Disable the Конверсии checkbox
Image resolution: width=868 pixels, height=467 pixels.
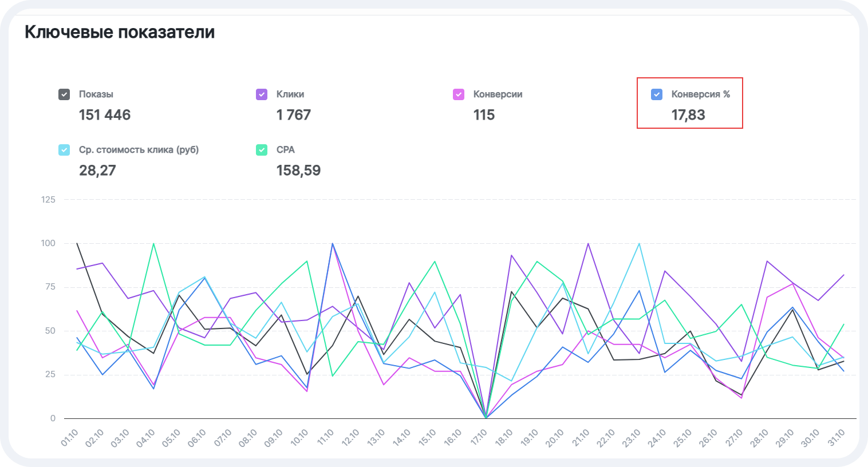pos(459,94)
